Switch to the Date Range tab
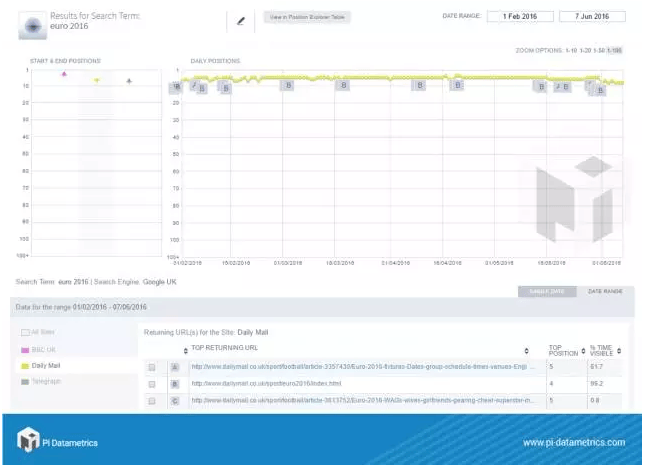Viewport: 646px width, 469px height. pyautogui.click(x=604, y=291)
